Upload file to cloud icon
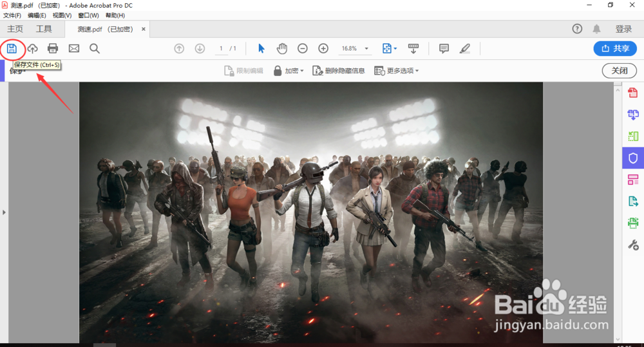 point(32,48)
